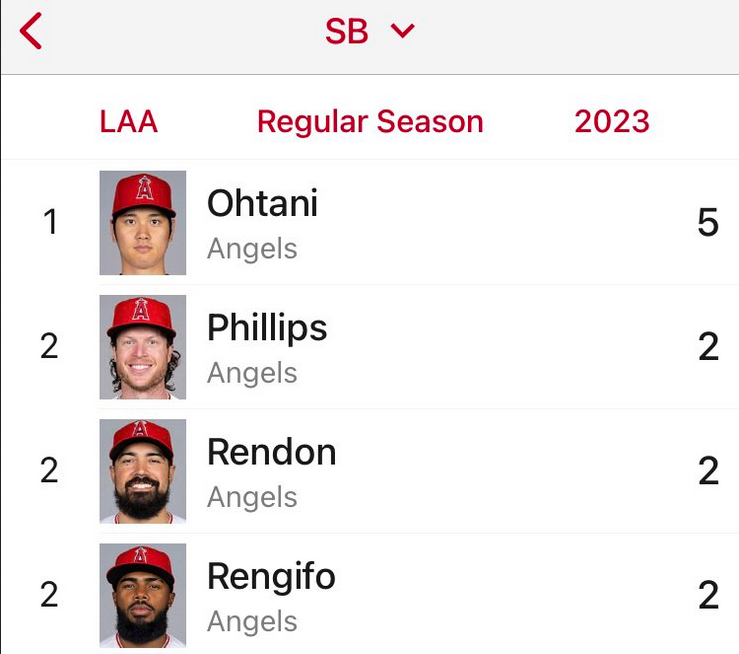
Task: Tap the Angels label under Phillips
Action: point(252,373)
